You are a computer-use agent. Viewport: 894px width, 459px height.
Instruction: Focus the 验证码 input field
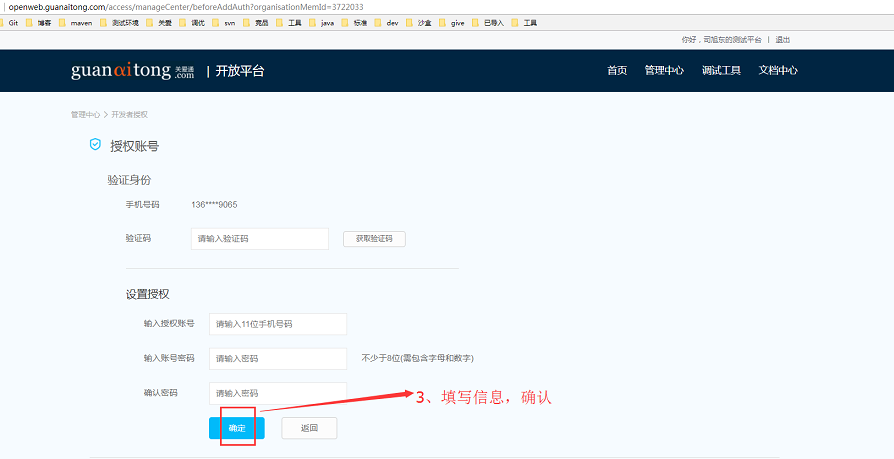[260, 239]
